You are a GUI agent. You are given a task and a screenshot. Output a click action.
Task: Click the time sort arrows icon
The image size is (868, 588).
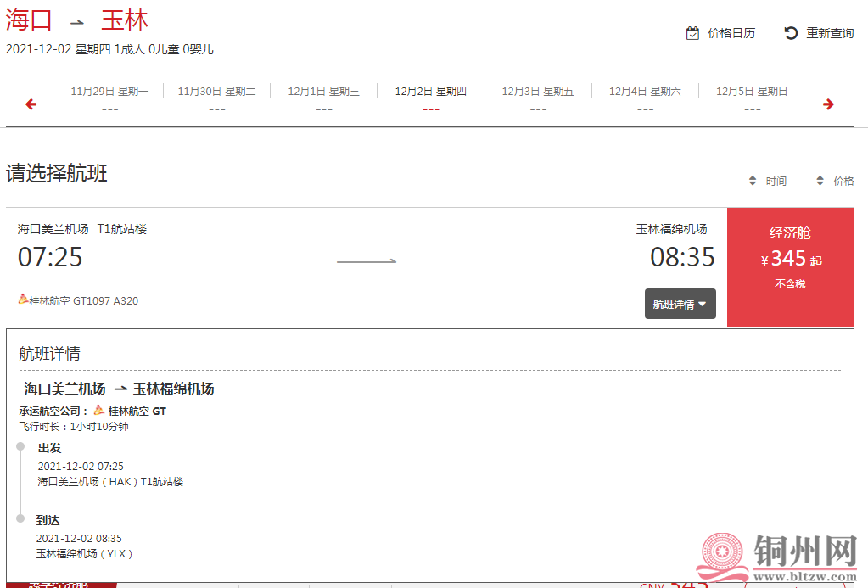click(x=753, y=181)
